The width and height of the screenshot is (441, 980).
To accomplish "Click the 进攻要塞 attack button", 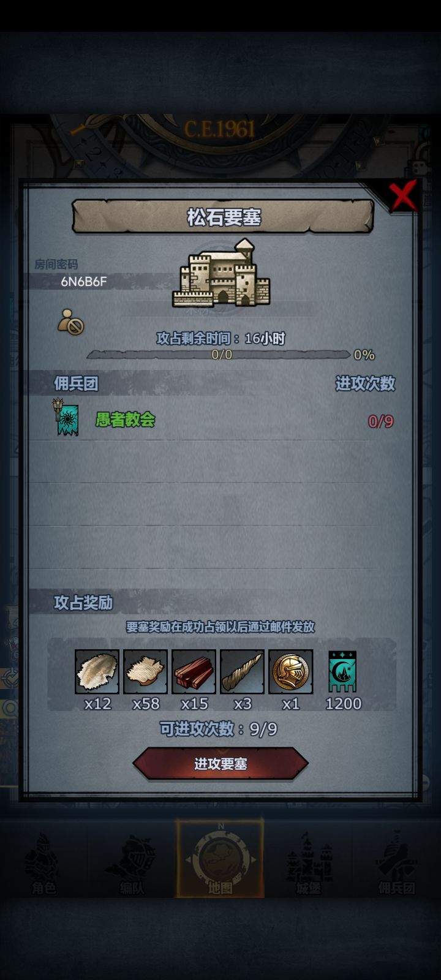I will 221,764.
